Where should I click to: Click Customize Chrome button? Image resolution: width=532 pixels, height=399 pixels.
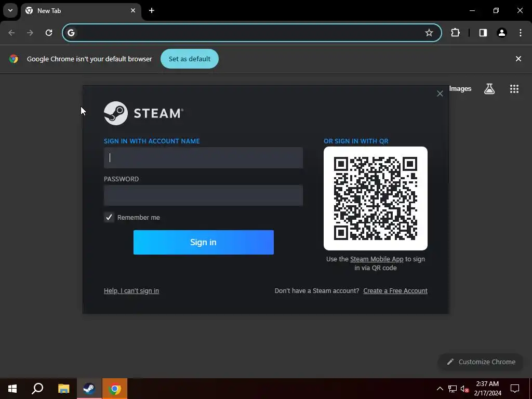(481, 362)
